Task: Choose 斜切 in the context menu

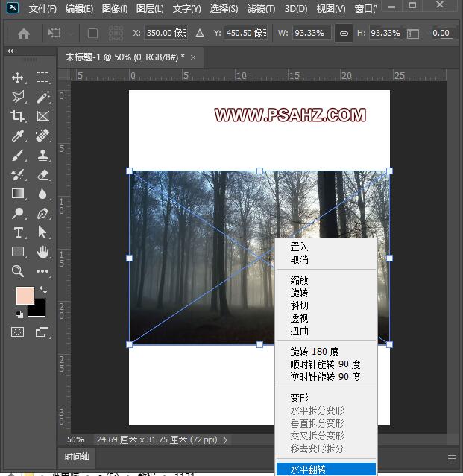Action: coord(326,305)
